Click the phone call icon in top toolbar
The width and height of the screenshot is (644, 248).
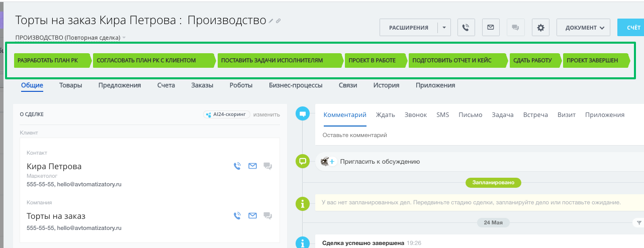466,28
